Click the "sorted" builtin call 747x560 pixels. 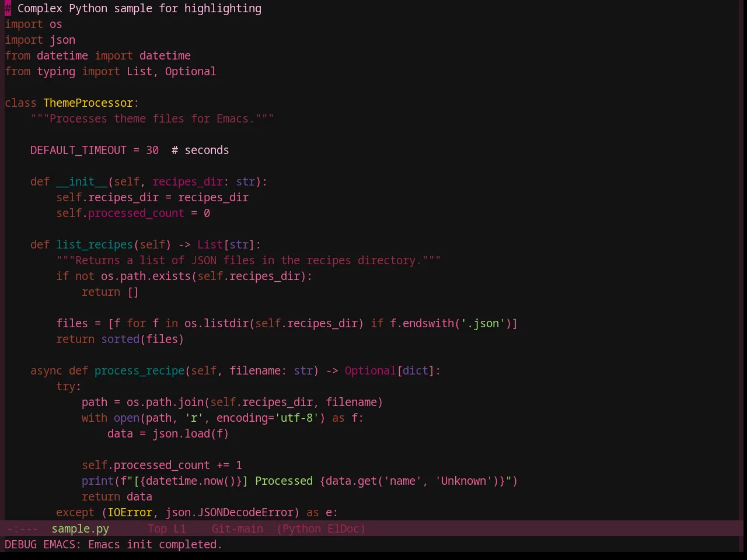coord(120,339)
